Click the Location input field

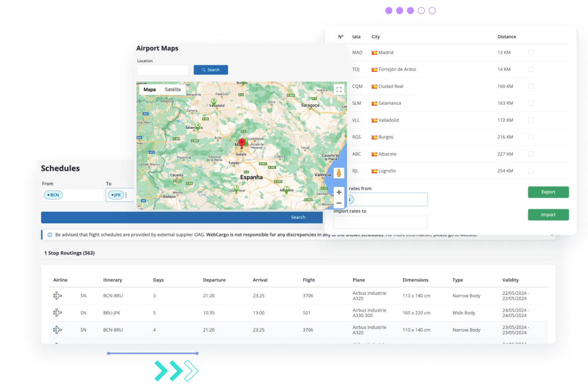(163, 70)
